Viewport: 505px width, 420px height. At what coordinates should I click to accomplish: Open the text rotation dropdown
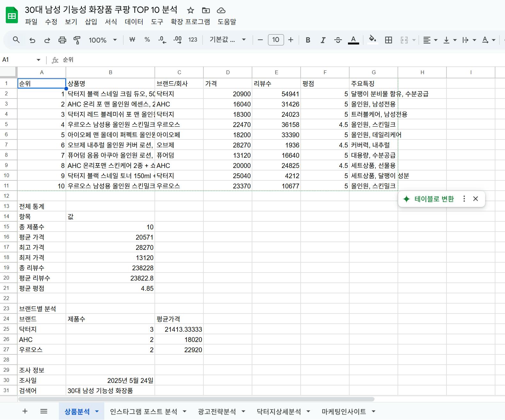[x=489, y=40]
